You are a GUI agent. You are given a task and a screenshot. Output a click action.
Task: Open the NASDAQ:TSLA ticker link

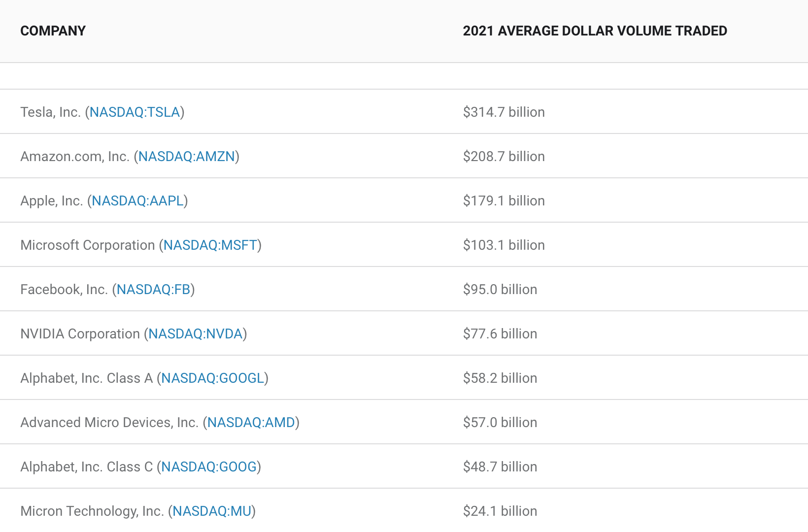[x=135, y=112]
